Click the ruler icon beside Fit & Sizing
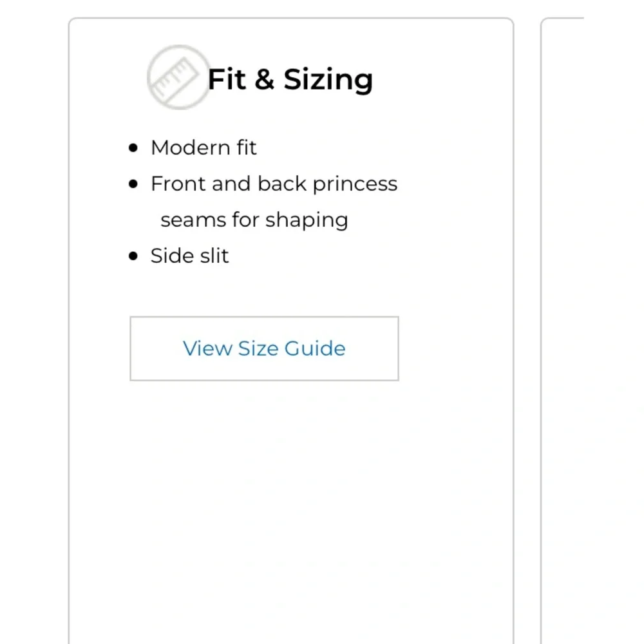The image size is (644, 644). point(178,77)
